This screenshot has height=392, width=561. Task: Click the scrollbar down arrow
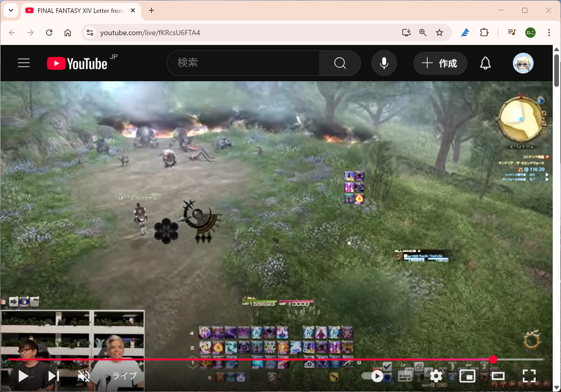click(x=556, y=388)
